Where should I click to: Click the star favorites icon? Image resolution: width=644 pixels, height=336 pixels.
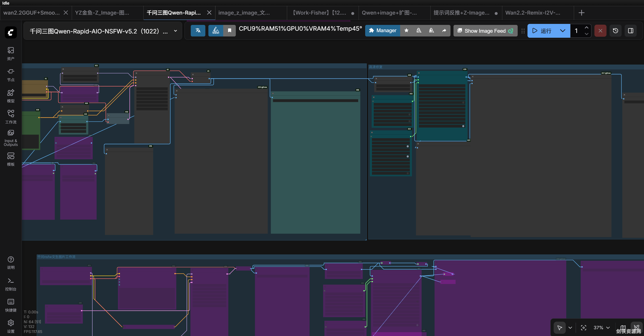[406, 31]
